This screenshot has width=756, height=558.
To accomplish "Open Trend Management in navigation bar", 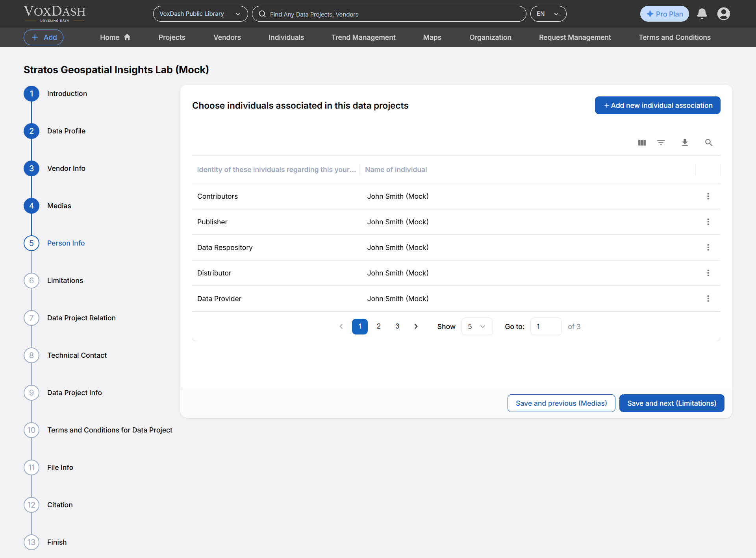I will 363,37.
